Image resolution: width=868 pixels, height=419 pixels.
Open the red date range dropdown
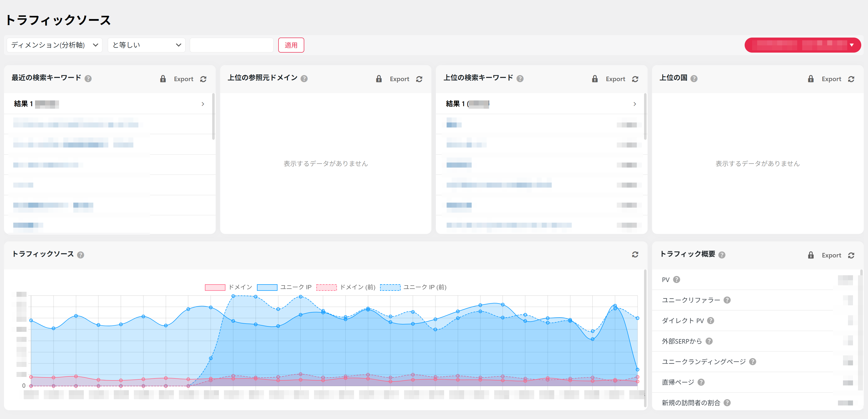pyautogui.click(x=803, y=45)
